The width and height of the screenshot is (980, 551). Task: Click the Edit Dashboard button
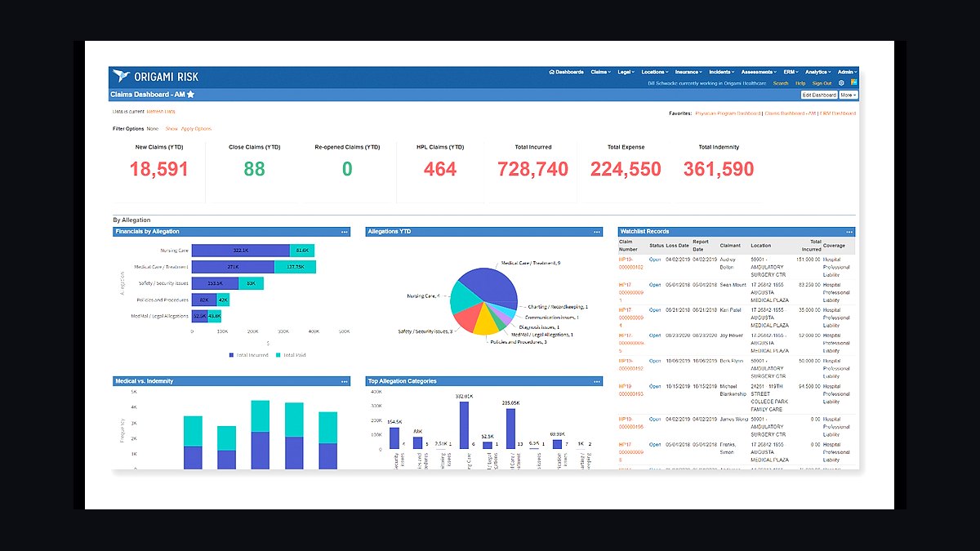coord(819,95)
